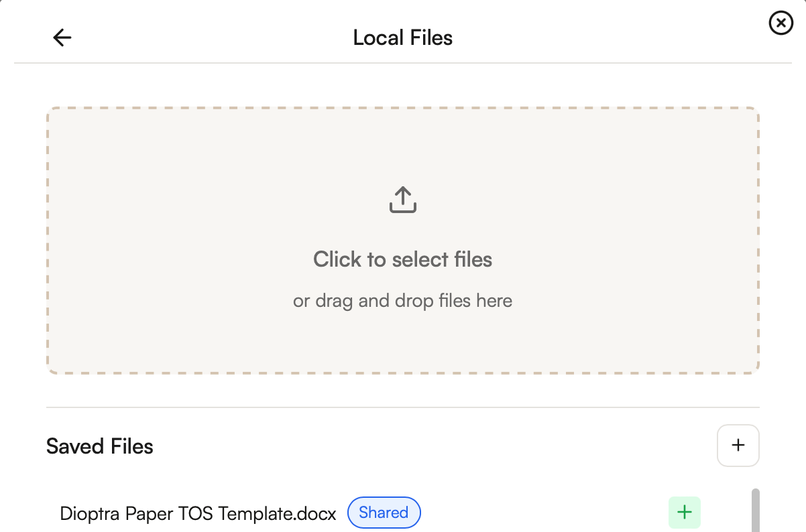Select Dioptra Paper TOS Template.docx file name
The height and width of the screenshot is (532, 806).
[x=198, y=514]
